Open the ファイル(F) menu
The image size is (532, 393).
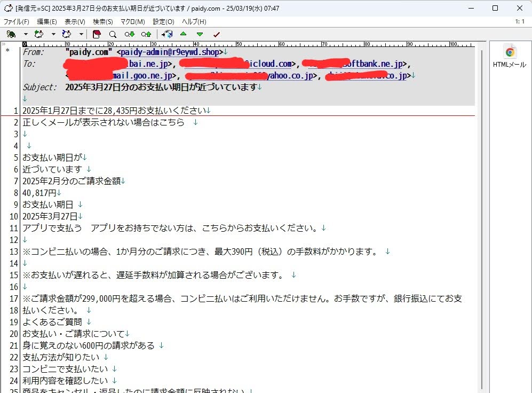[17, 22]
